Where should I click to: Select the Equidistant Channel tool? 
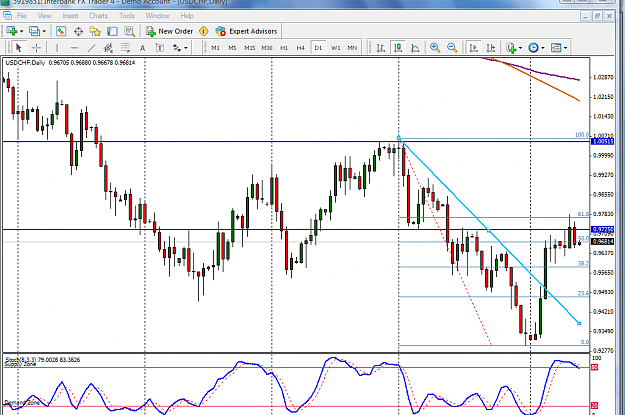point(108,48)
